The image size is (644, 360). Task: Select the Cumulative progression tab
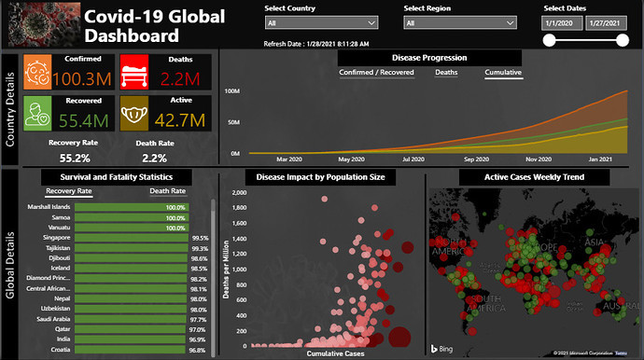click(x=503, y=72)
